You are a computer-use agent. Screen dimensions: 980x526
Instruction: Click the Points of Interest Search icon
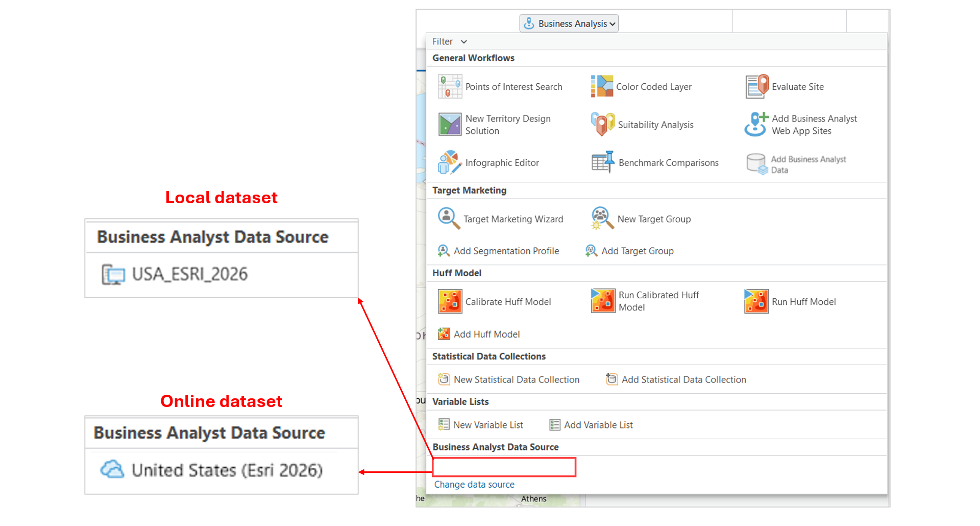click(450, 86)
